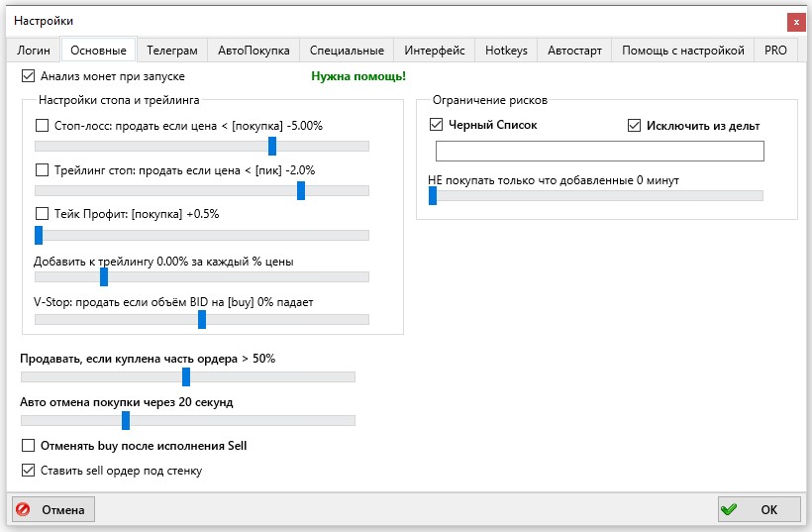Click the Черный Список text field
812x532 pixels.
(x=599, y=151)
